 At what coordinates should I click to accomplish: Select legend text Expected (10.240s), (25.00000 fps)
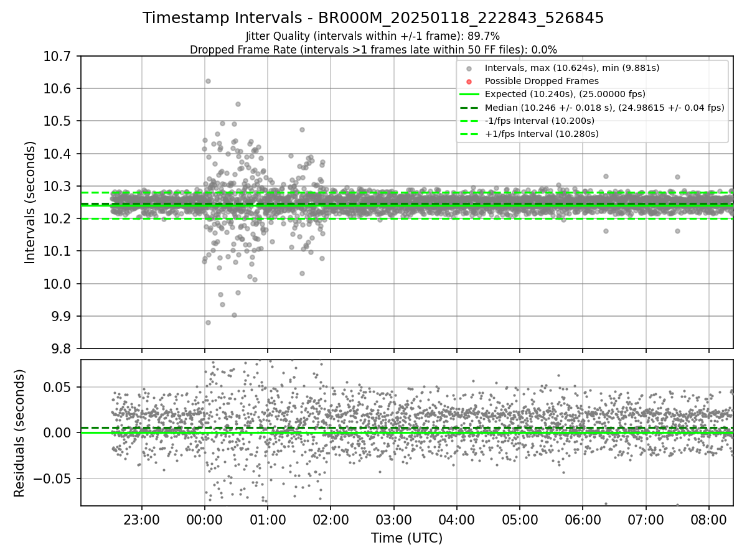coord(565,94)
